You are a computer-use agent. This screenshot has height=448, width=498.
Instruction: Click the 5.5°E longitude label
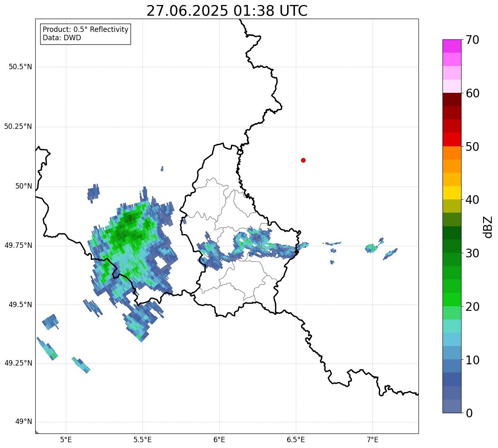coord(143,439)
